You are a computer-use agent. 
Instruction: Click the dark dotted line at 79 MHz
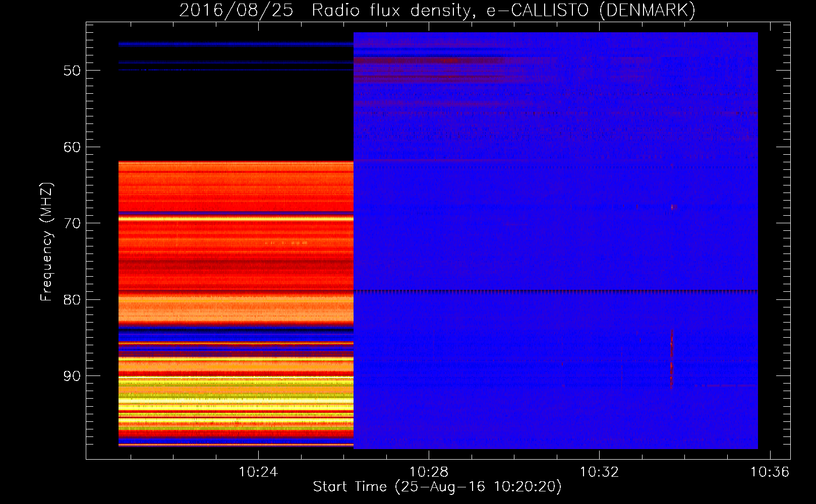click(x=556, y=291)
